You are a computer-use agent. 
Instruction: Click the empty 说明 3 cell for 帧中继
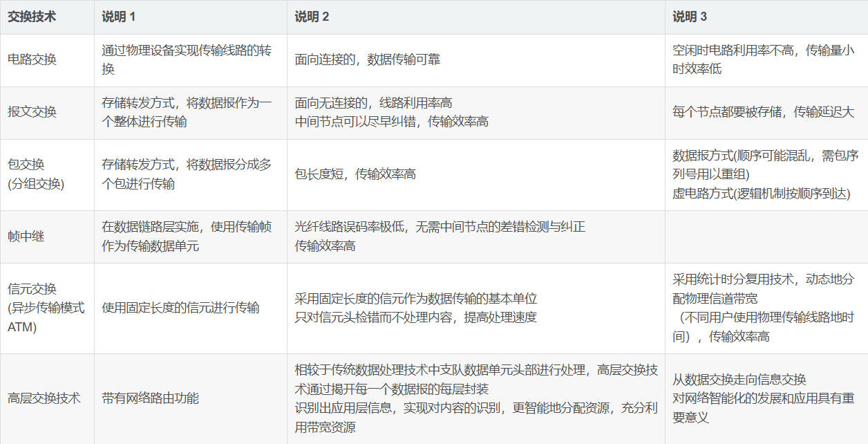pos(766,236)
